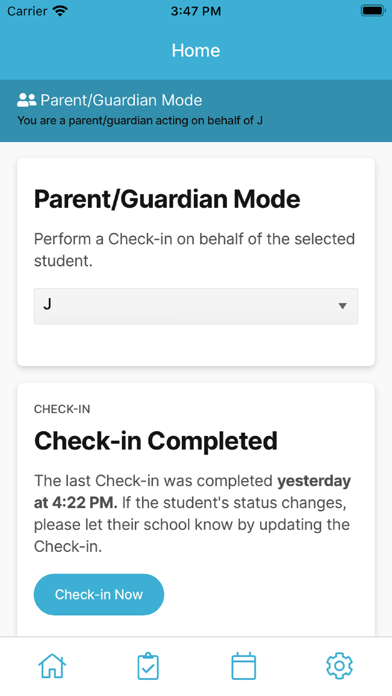This screenshot has width=392, height=696.
Task: Click the Check-in Now button
Action: click(x=99, y=594)
